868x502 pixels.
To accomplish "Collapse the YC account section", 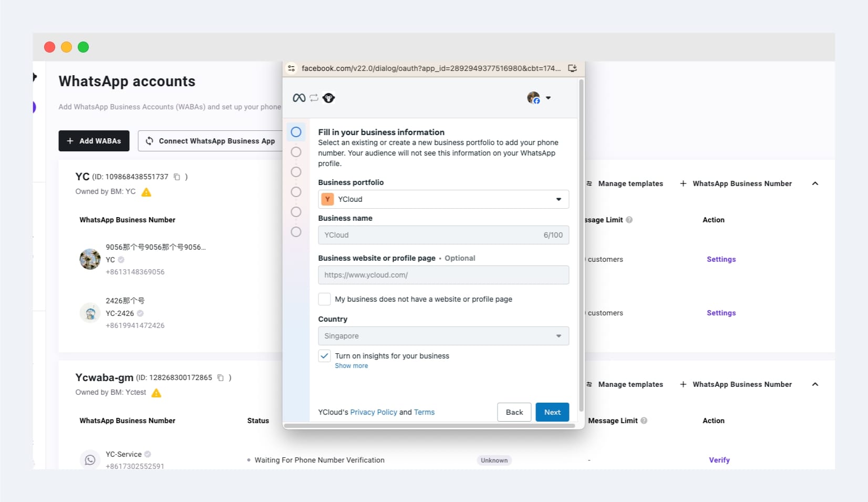I will click(815, 183).
